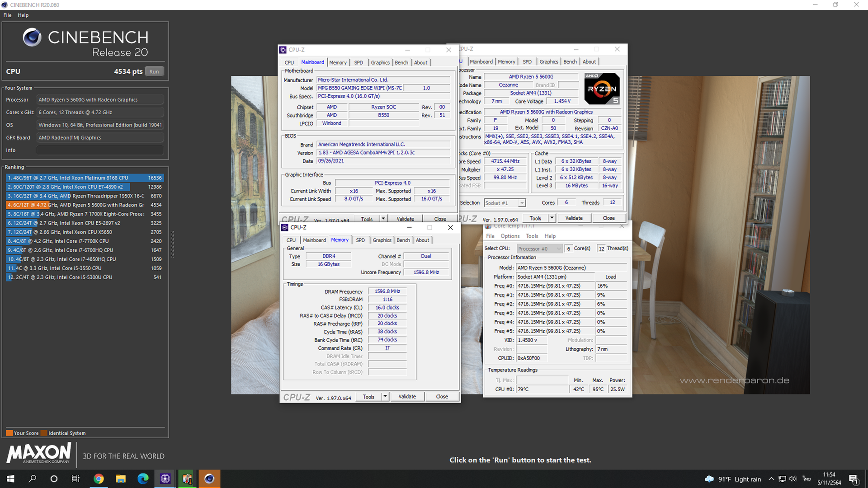Show hidden tray icons chevron
The width and height of the screenshot is (868, 488).
click(771, 479)
